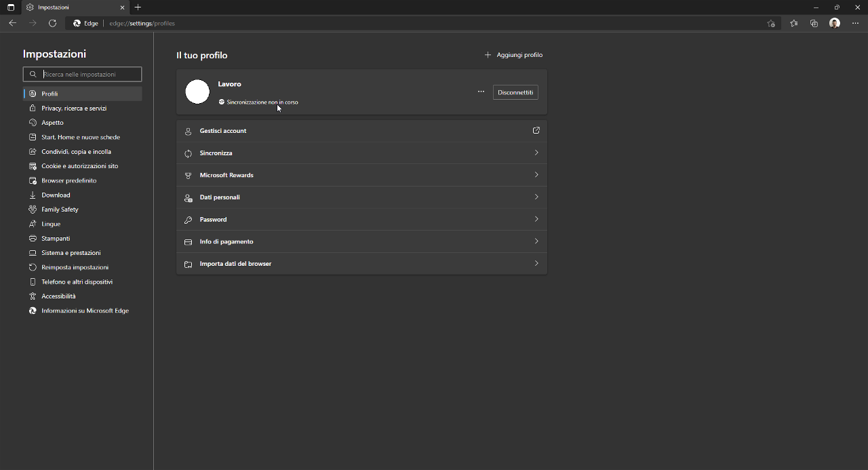
Task: Open the Settings and more menu
Action: click(x=855, y=23)
